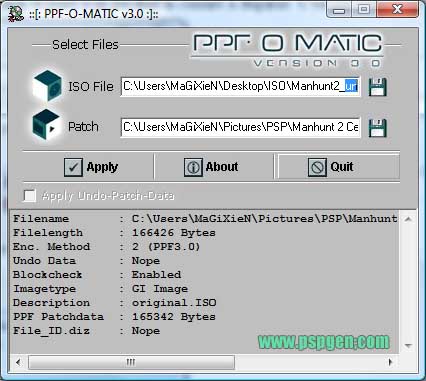Close the PPF-O-MATIC window
The width and height of the screenshot is (426, 381).
tap(397, 10)
